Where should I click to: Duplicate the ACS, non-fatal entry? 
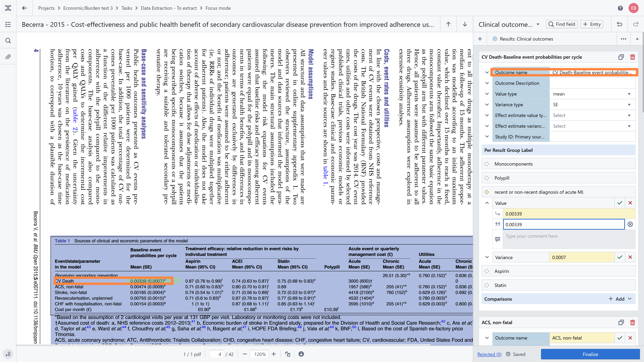click(x=621, y=322)
